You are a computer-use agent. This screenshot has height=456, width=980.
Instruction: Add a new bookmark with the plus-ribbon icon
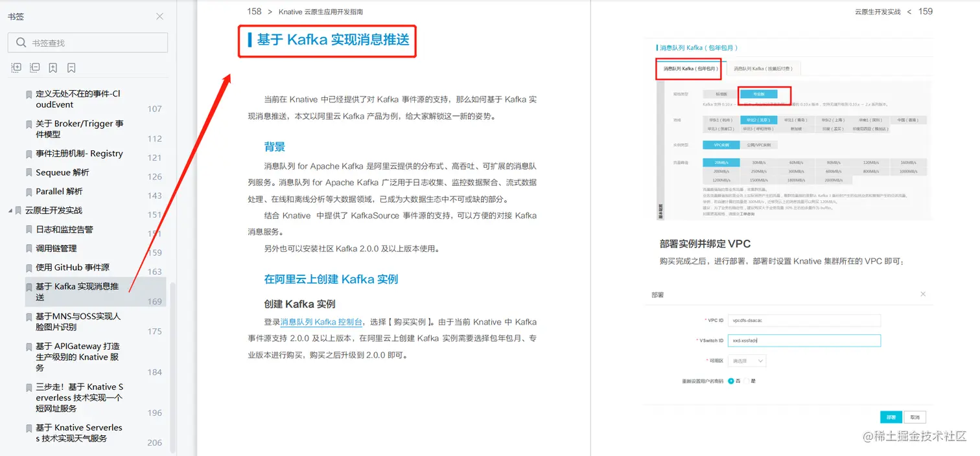point(53,67)
